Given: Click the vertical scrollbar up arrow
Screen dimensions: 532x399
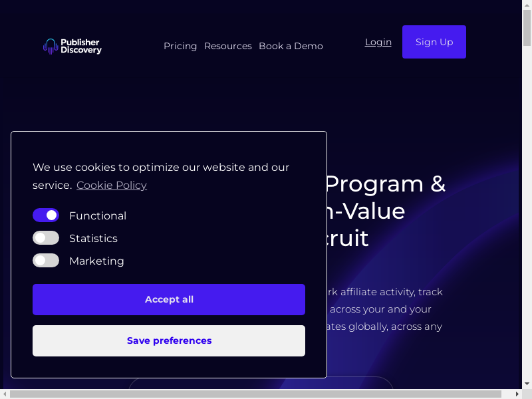Looking at the screenshot, I should (x=526, y=5).
